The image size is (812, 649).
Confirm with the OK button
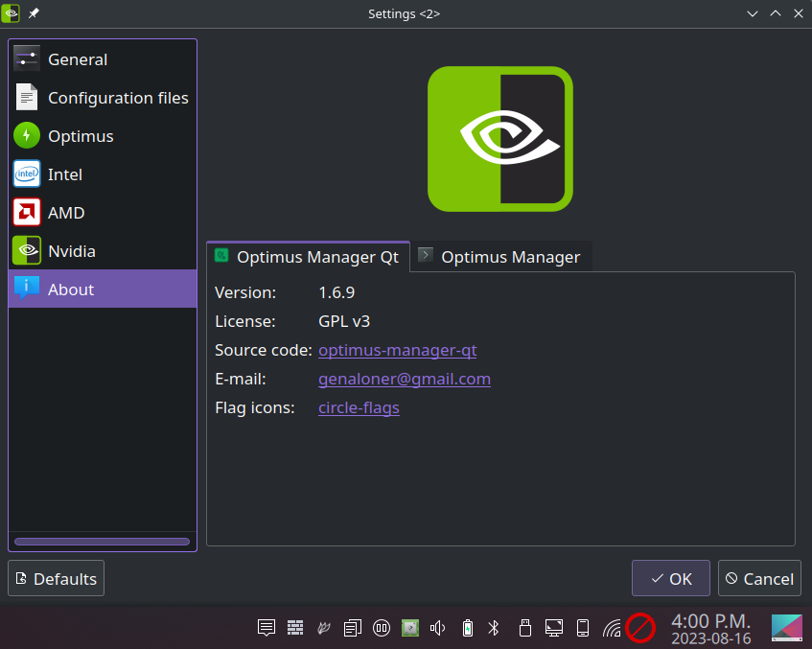[x=671, y=579]
